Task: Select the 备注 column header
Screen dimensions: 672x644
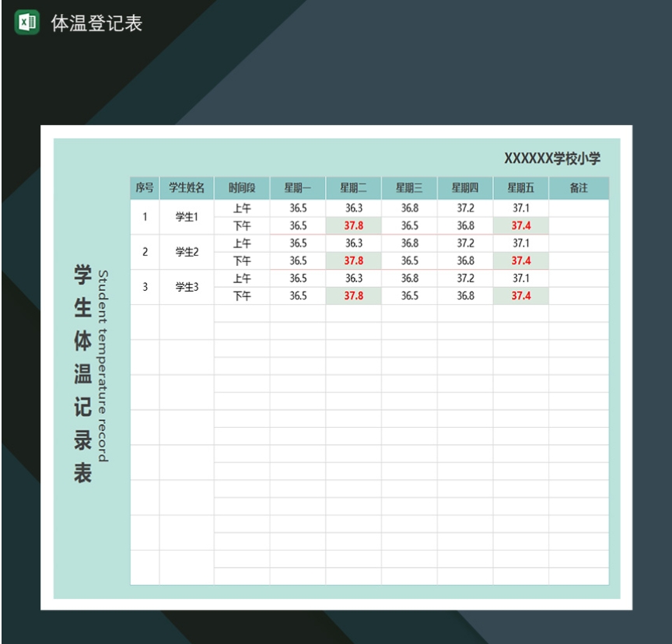Action: pyautogui.click(x=579, y=187)
